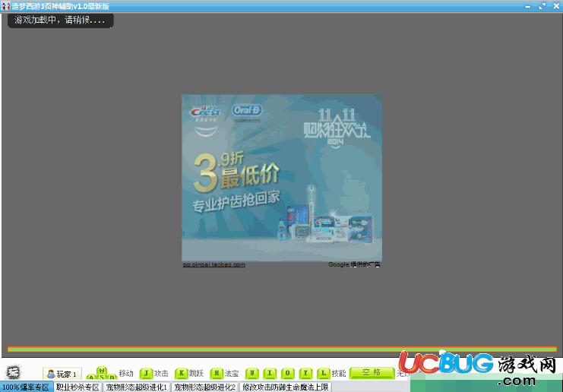Screen dimensions: 563x392
Task: Close the helper window
Action: tap(556, 6)
